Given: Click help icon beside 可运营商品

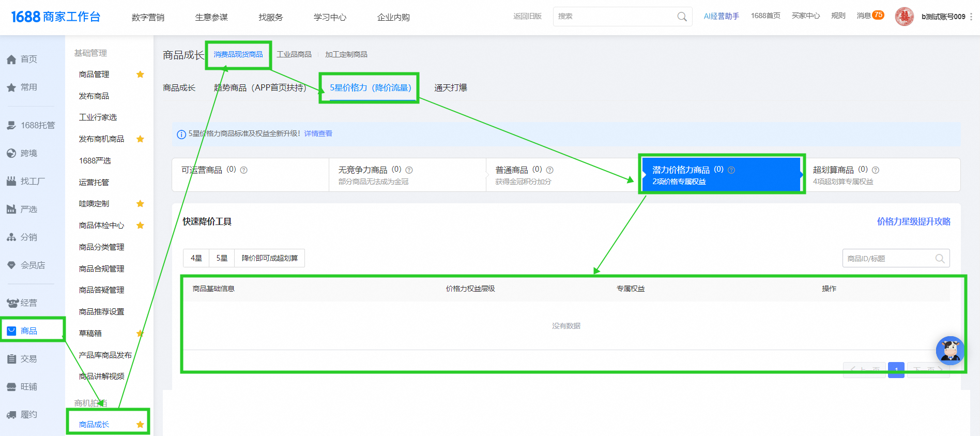Looking at the screenshot, I should click(244, 170).
